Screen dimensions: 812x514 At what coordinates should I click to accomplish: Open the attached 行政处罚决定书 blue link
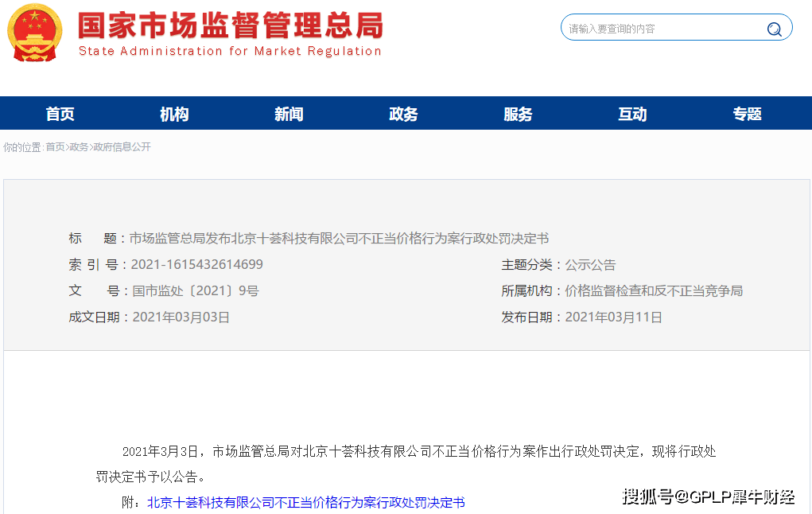(306, 502)
